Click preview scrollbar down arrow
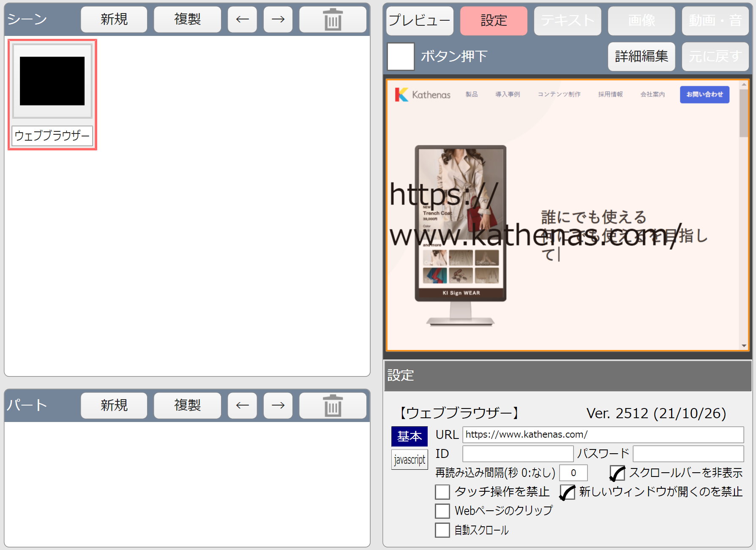This screenshot has height=550, width=756. 744,346
